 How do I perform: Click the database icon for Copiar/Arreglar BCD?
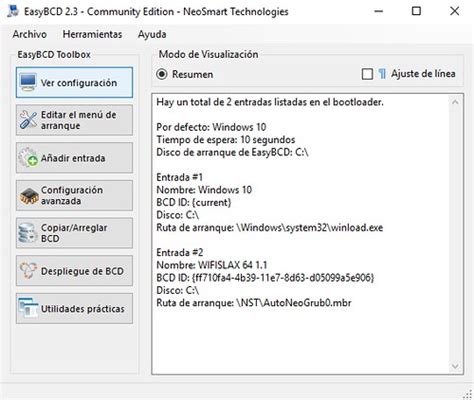(28, 233)
